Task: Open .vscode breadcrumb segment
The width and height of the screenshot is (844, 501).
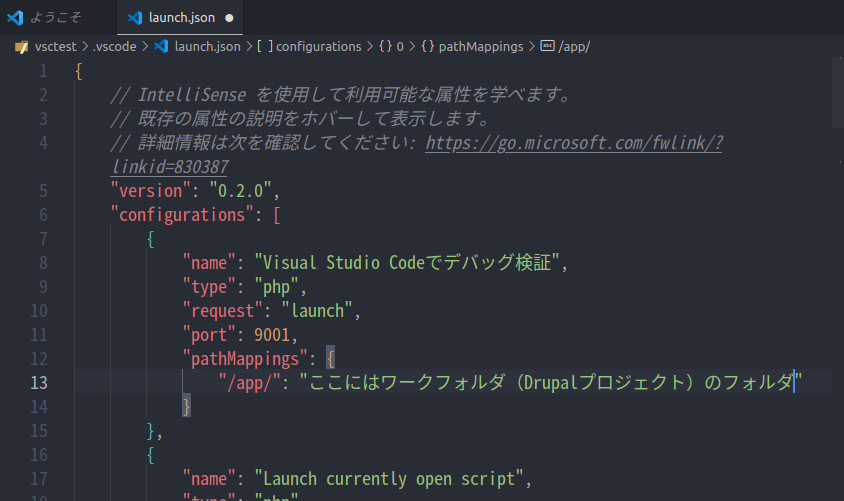Action: [x=115, y=47]
